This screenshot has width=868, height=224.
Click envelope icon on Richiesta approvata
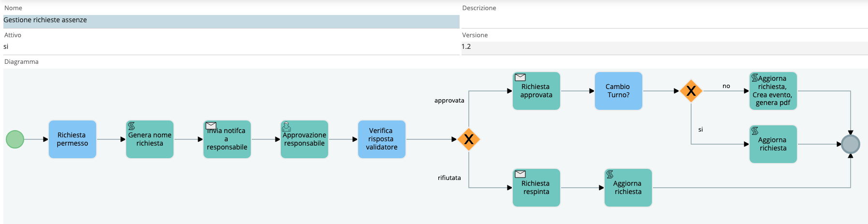pyautogui.click(x=520, y=77)
